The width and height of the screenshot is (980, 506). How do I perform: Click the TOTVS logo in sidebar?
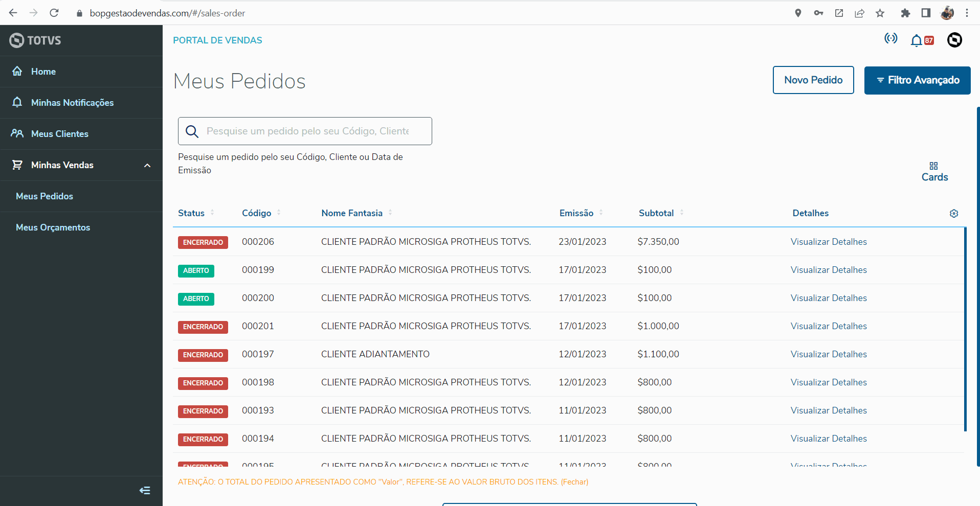pos(35,40)
